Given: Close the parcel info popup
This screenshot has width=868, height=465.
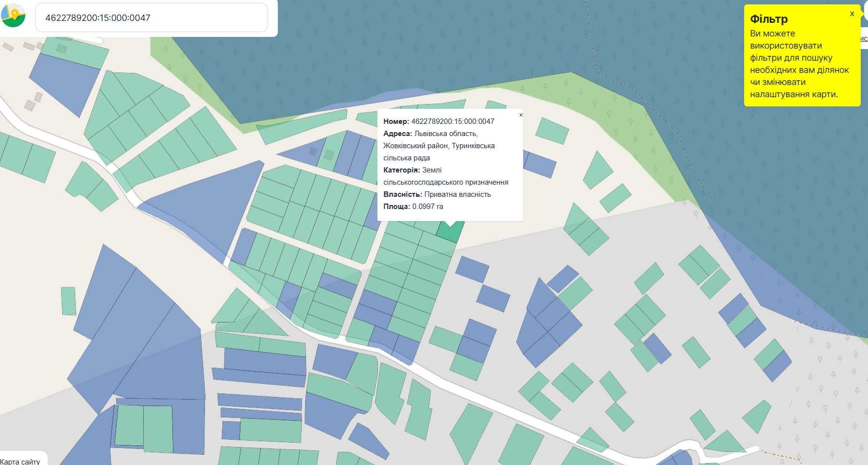Looking at the screenshot, I should coord(521,115).
